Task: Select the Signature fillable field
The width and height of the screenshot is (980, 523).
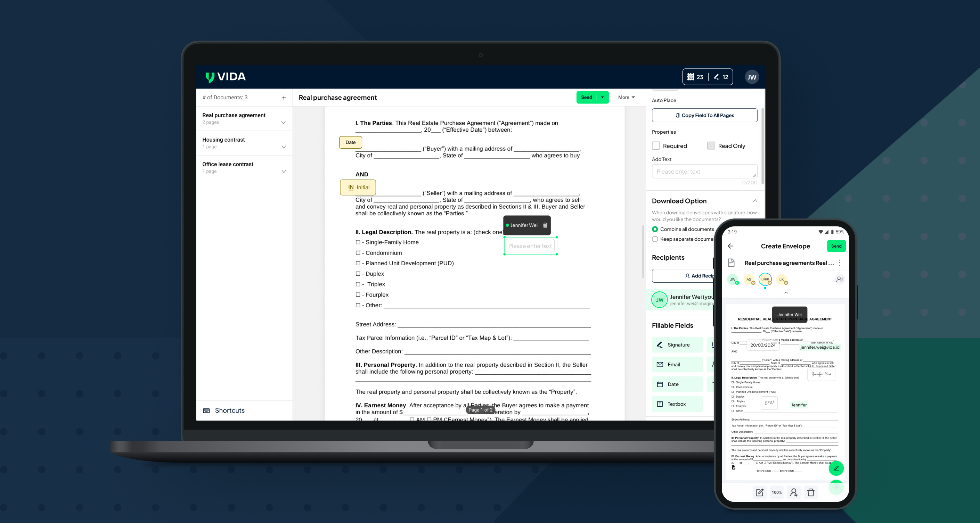Action: pyautogui.click(x=677, y=345)
